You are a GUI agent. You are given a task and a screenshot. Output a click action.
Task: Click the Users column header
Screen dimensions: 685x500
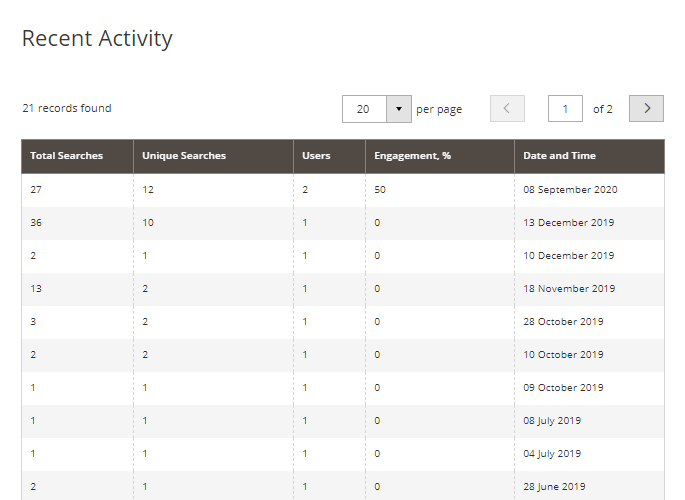(317, 156)
